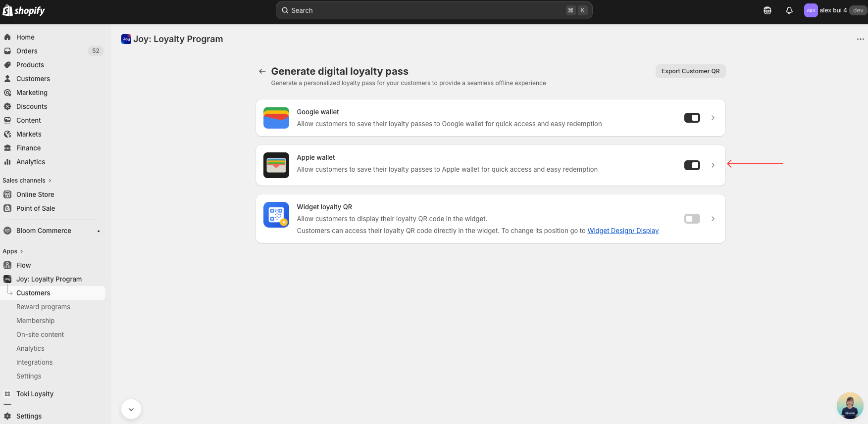Click the Apple wallet app icon
868x424 pixels.
click(x=276, y=165)
